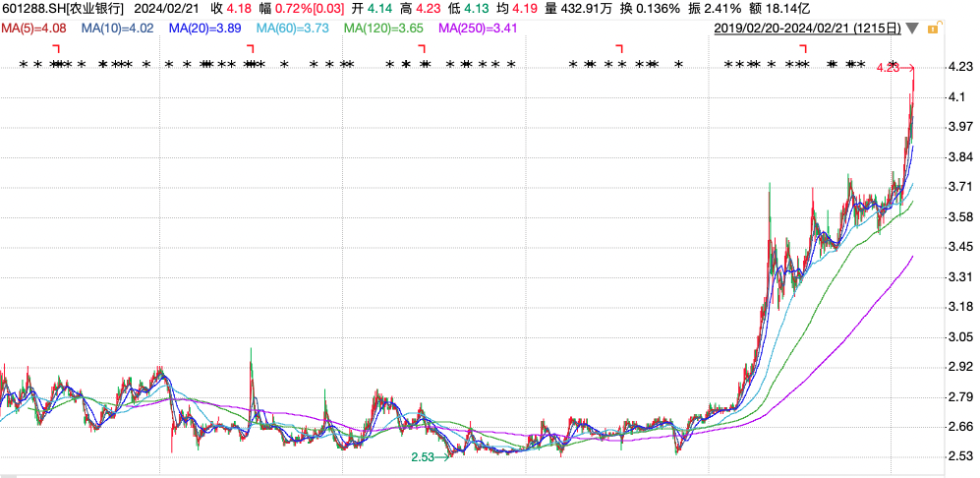Image resolution: width=980 pixels, height=478 pixels.
Task: Click the 3.84 price axis label
Action: pos(961,157)
